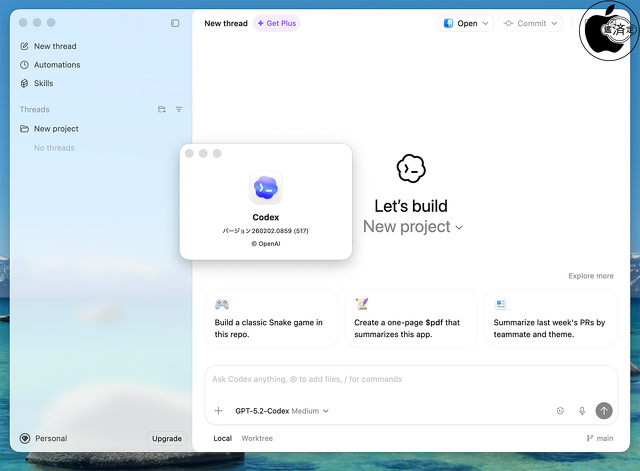Image resolution: width=640 pixels, height=471 pixels.
Task: Expand the New project chevron under Let's build
Action: point(459,228)
